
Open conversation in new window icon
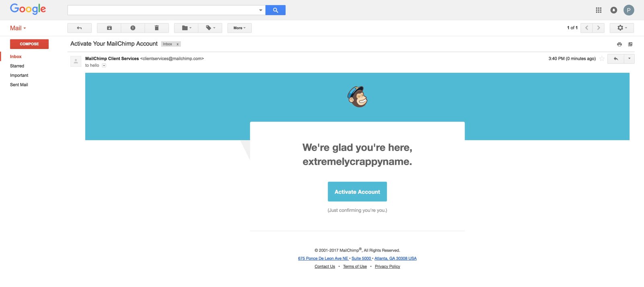coord(630,44)
